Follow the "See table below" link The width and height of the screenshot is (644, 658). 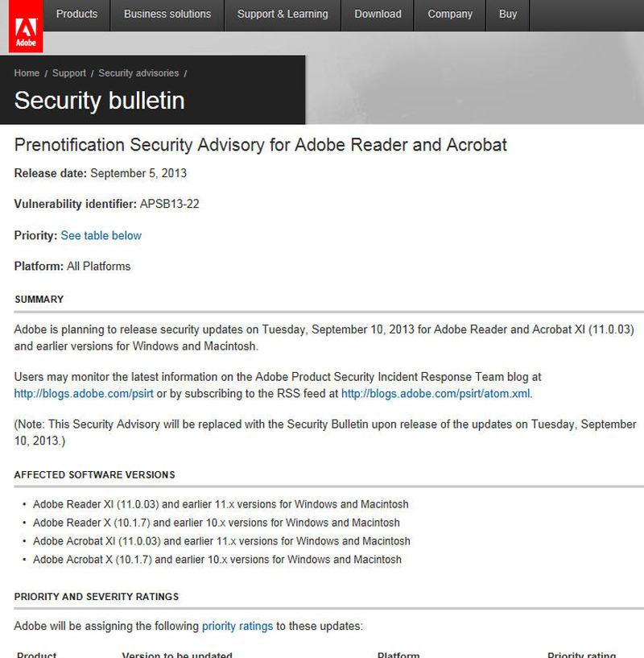pos(101,236)
